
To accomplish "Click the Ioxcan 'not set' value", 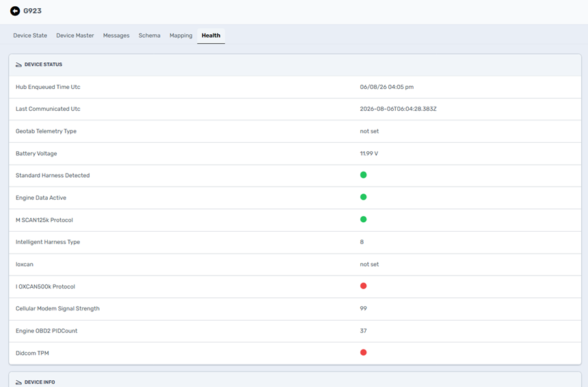I will (x=369, y=265).
